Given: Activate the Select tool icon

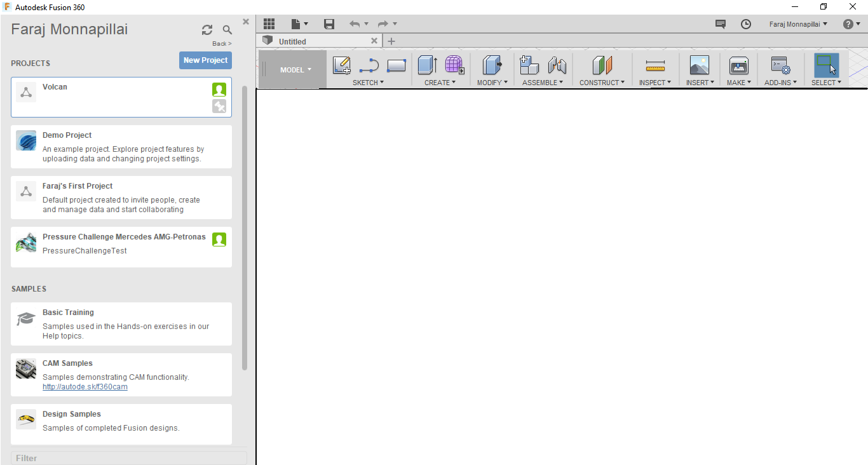Looking at the screenshot, I should 826,65.
